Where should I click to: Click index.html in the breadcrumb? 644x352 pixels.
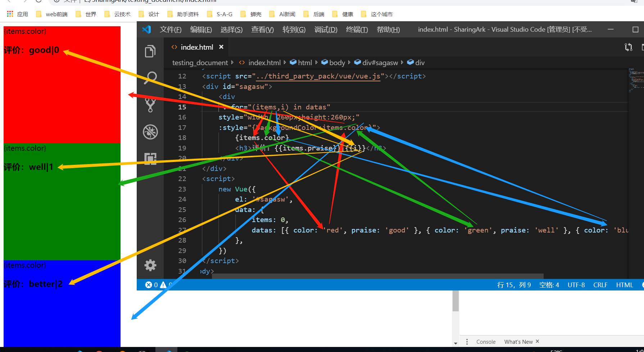click(264, 63)
